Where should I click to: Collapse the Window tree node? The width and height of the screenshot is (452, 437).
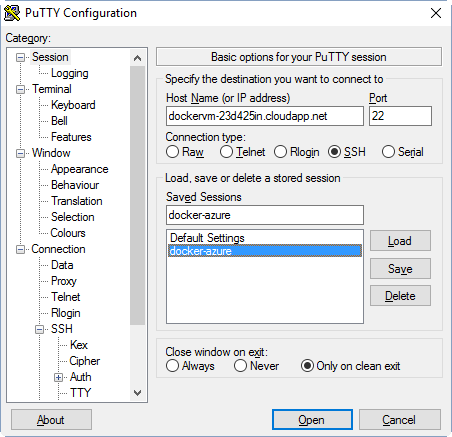[x=20, y=153]
